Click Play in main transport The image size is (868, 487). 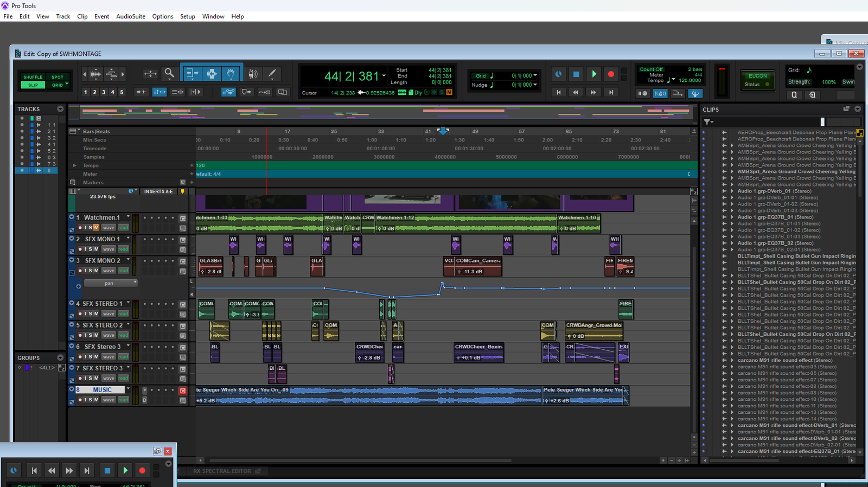[593, 74]
